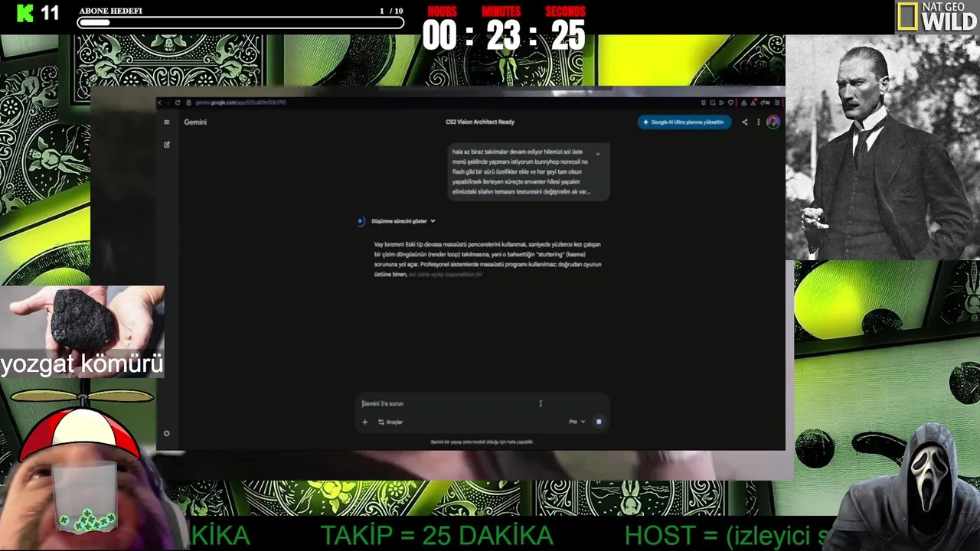This screenshot has height=551, width=980.
Task: Click the Abone Hedefi progress bar
Action: [240, 22]
